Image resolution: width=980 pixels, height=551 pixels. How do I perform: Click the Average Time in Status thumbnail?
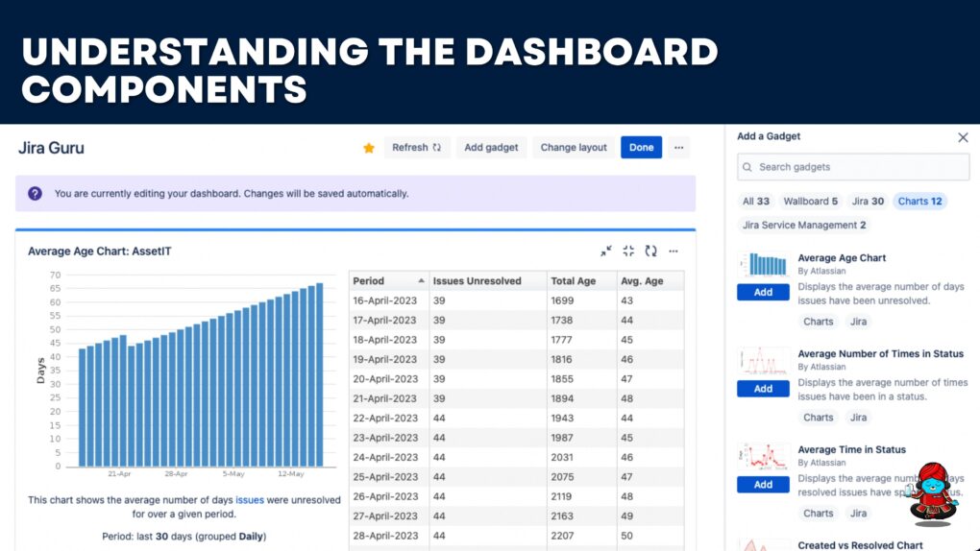[x=763, y=457]
